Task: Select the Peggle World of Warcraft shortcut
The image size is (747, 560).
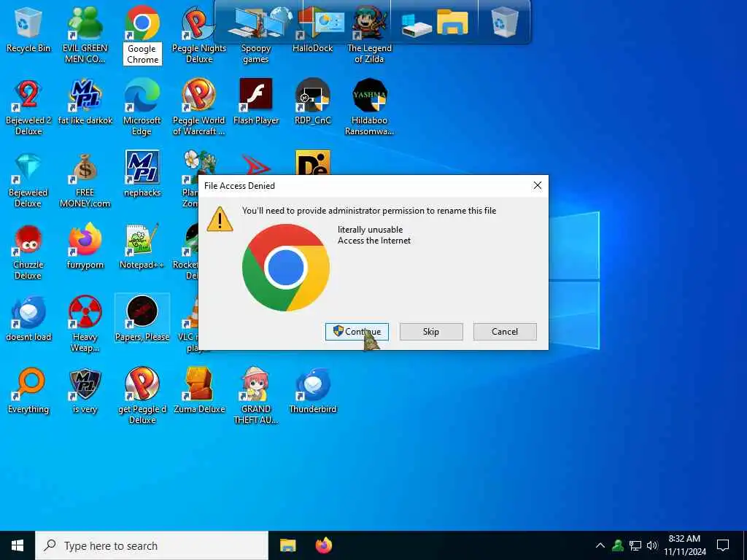Action: tap(199, 106)
